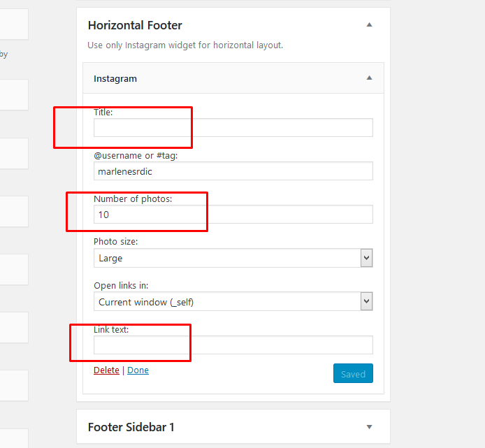Click the 'Title:' label
This screenshot has width=485, height=448.
coord(103,112)
